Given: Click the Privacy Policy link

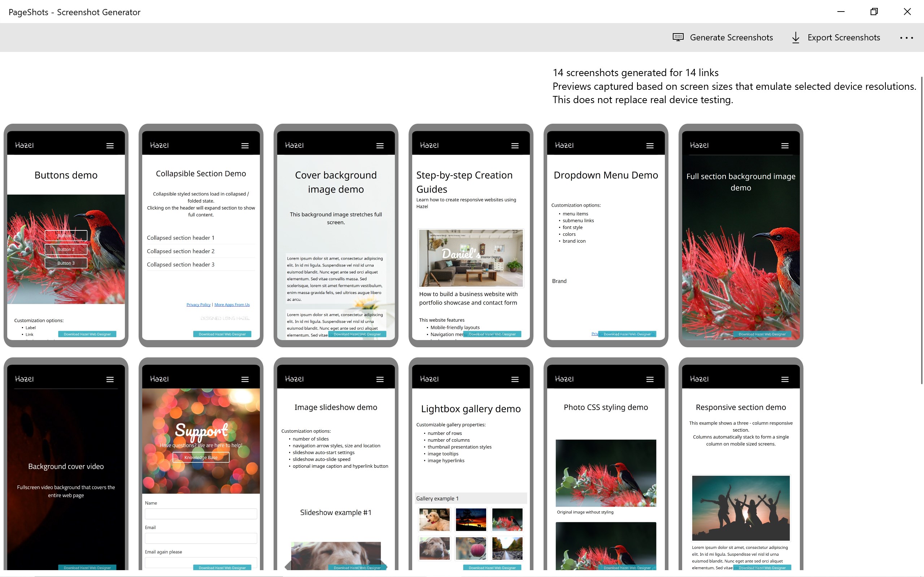Looking at the screenshot, I should point(198,304).
